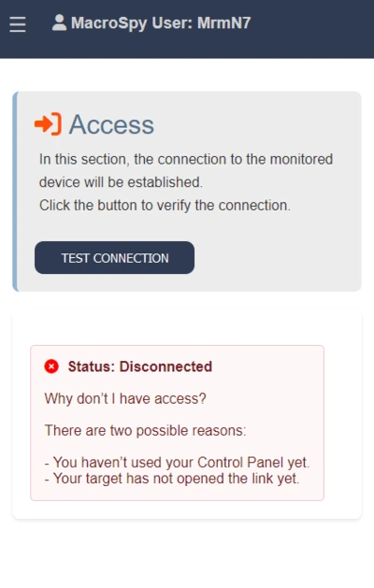This screenshot has height=588, width=374.
Task: Select the MacroSpy User: MrmN7 header label
Action: pos(161,22)
